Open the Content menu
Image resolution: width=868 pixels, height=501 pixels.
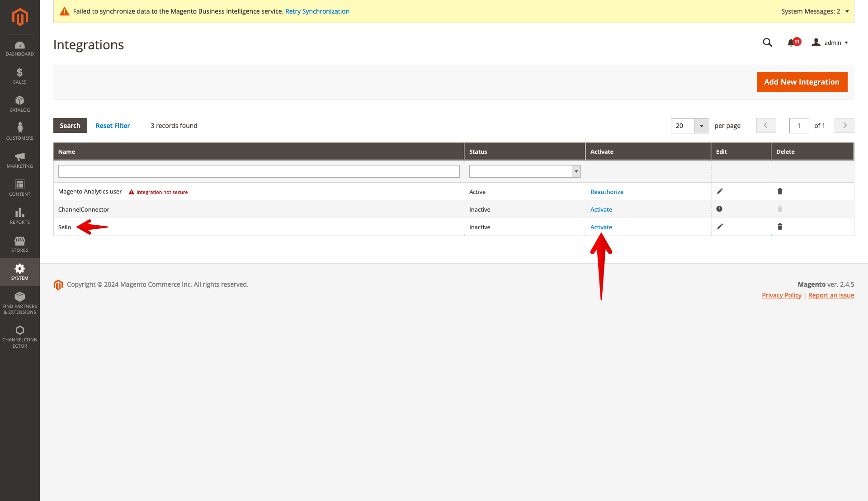(20, 189)
